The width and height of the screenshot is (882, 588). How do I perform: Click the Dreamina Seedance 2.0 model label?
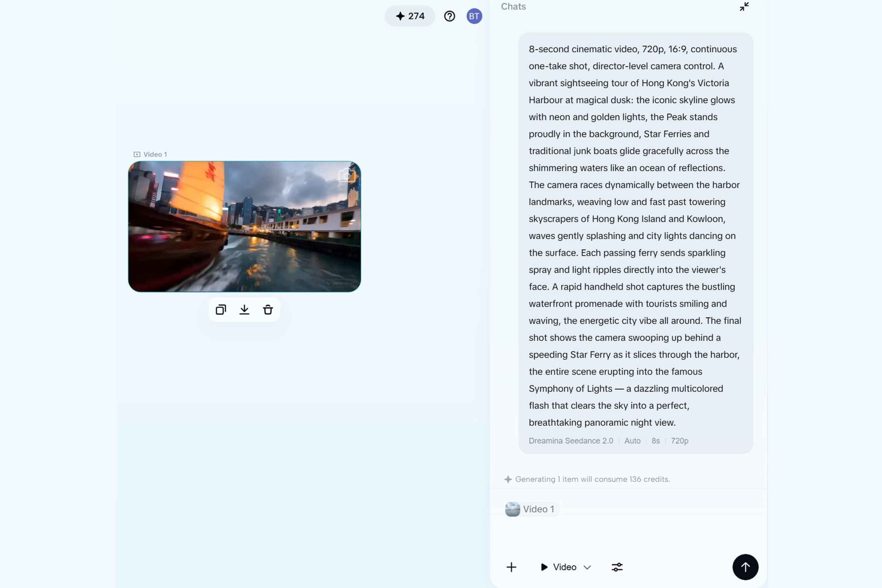[571, 441]
